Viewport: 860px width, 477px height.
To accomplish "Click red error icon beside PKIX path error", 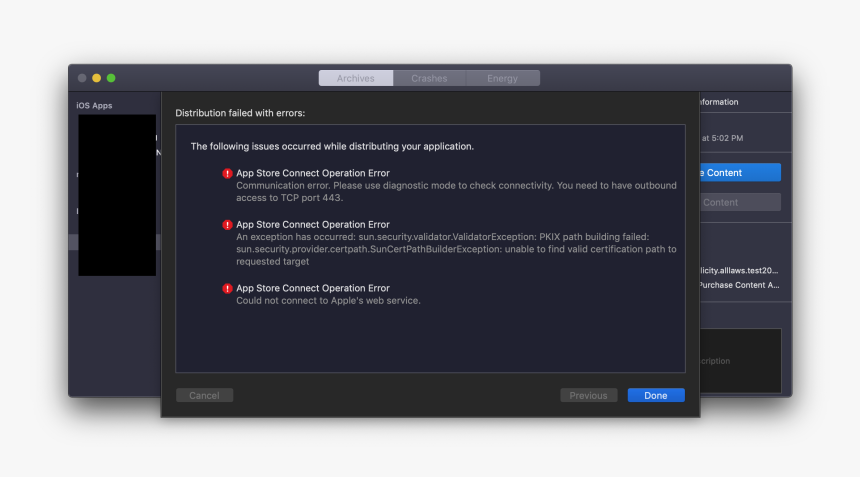I will (227, 225).
